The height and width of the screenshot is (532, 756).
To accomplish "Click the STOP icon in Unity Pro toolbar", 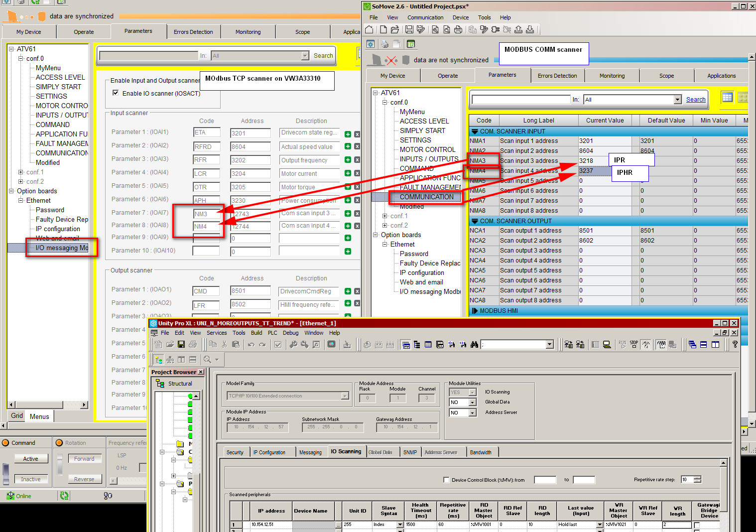I will (x=634, y=344).
